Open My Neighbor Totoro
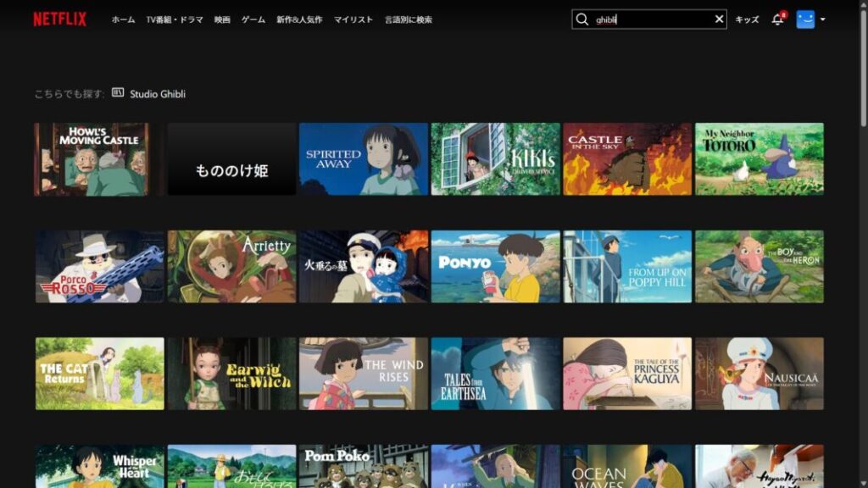 (x=759, y=159)
